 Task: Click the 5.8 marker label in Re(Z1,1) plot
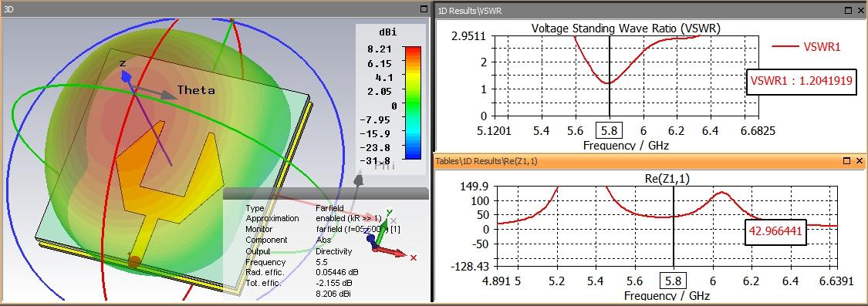(673, 281)
